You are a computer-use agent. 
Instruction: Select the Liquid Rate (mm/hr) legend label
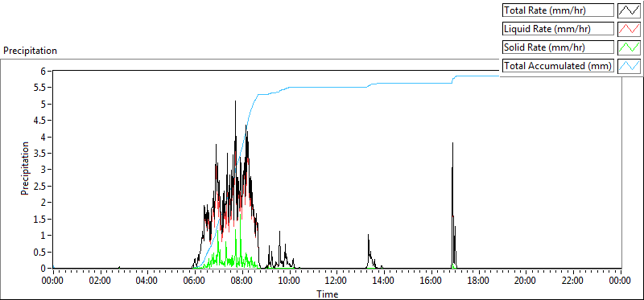[558, 29]
